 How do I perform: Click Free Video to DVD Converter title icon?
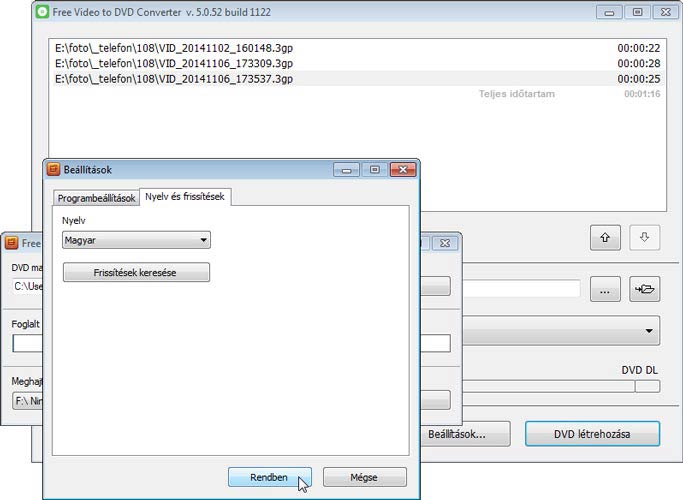pos(42,12)
